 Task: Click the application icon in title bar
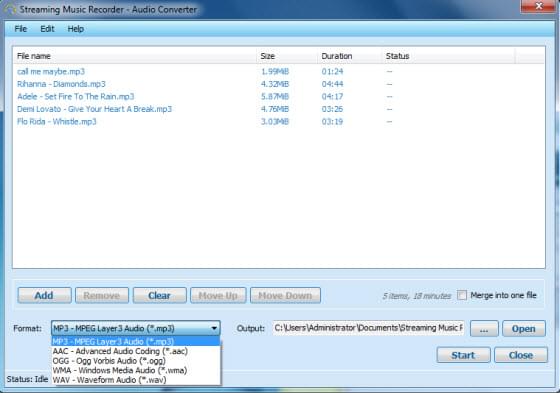pos(9,9)
